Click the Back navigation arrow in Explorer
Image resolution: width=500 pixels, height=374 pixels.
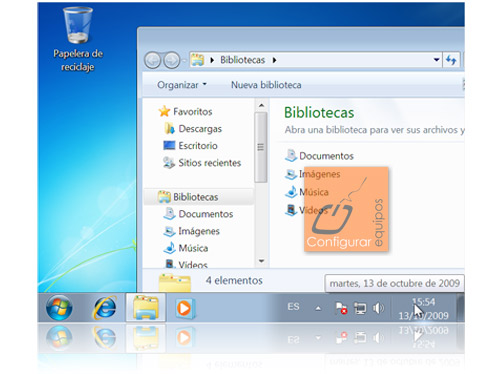[x=153, y=60]
